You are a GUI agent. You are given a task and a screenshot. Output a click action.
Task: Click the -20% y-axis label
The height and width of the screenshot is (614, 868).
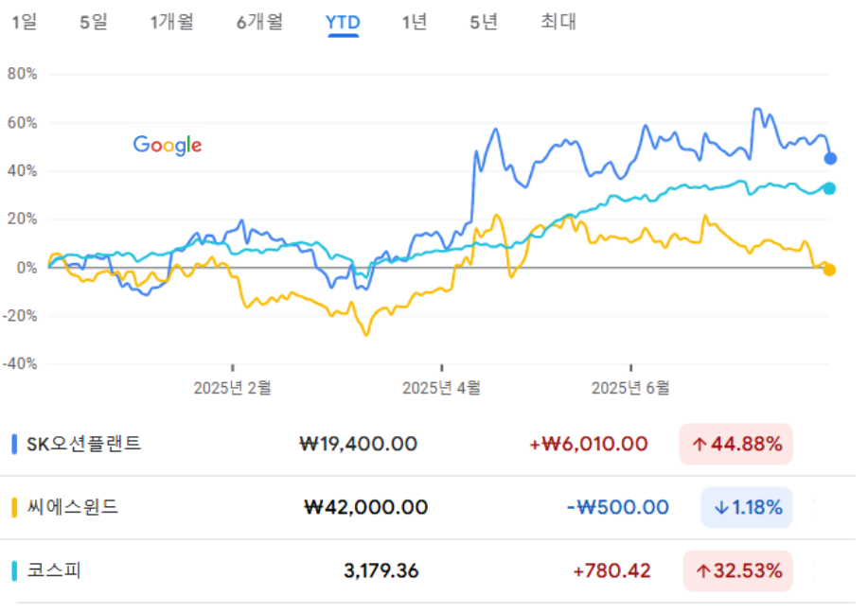click(x=20, y=316)
